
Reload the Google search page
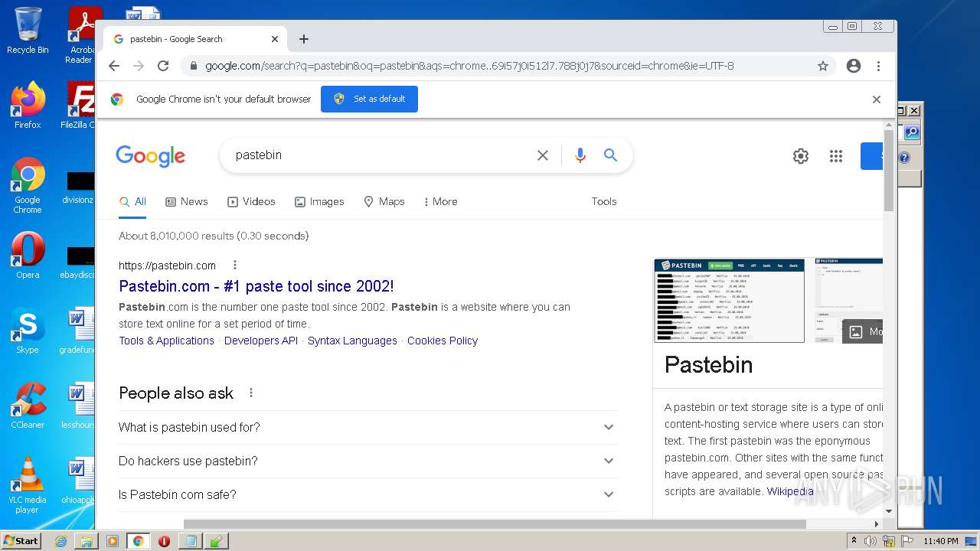[x=163, y=66]
